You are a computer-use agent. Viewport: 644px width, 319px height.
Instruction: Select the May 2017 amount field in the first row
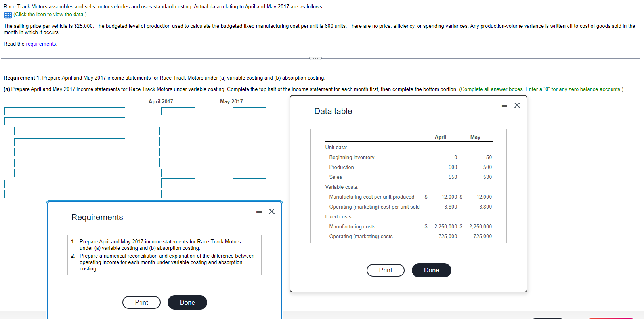click(249, 111)
